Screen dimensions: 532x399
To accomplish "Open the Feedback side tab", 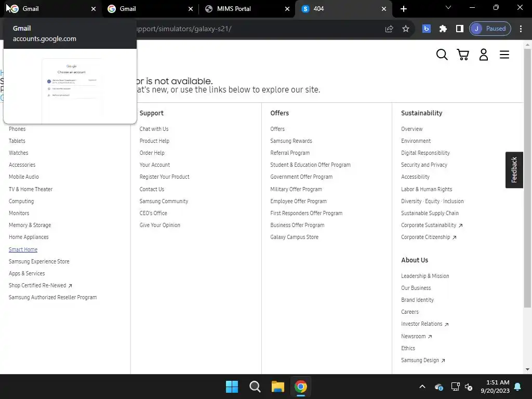I will (514, 170).
